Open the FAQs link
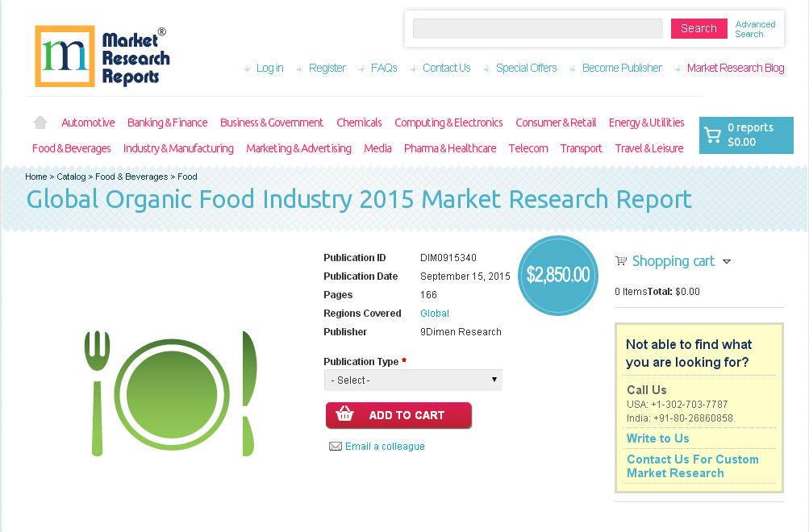This screenshot has width=809, height=532. pyautogui.click(x=384, y=68)
